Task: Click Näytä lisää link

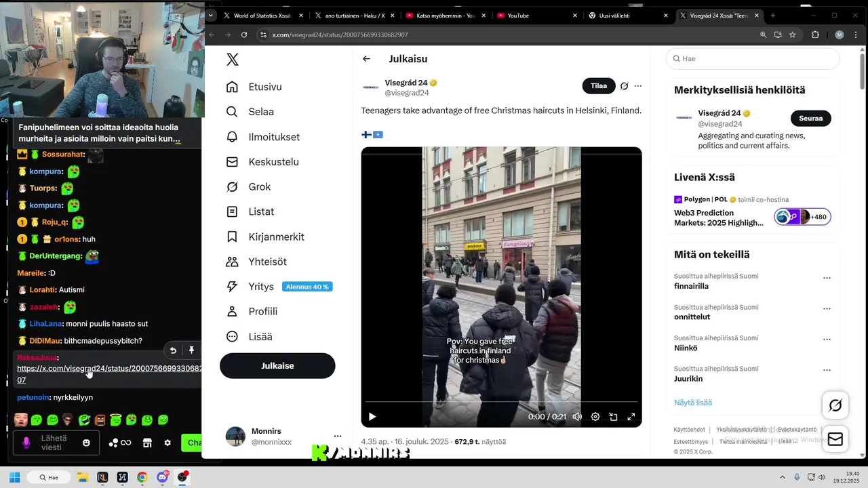Action: (693, 403)
